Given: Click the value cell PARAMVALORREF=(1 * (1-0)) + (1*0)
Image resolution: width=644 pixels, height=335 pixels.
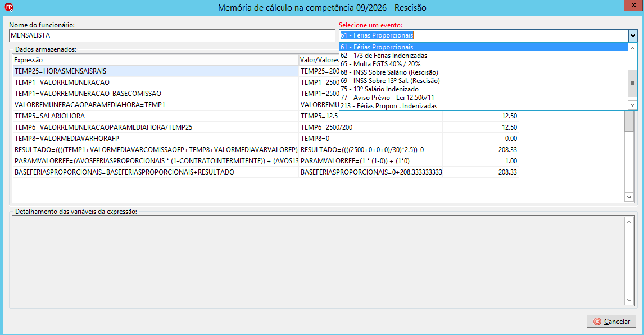Looking at the screenshot, I should click(x=370, y=161).
